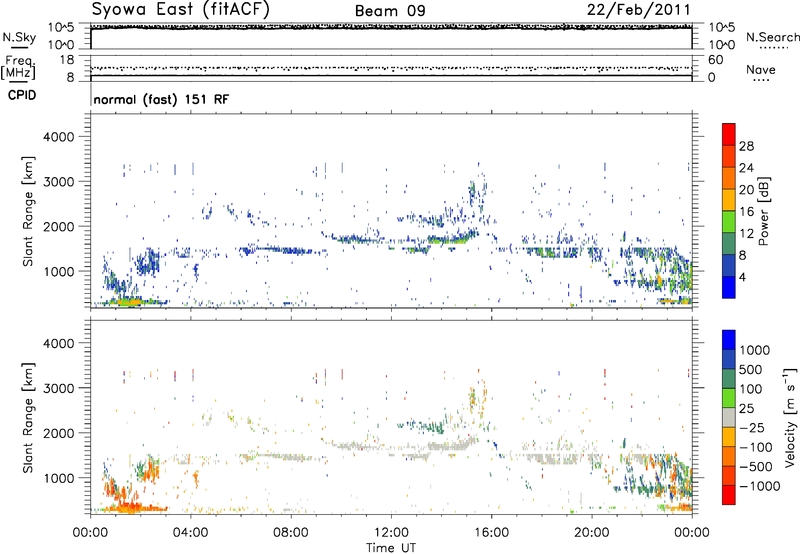Select the top red segment of Power colour bar
The width and height of the screenshot is (800, 554).
[729, 134]
